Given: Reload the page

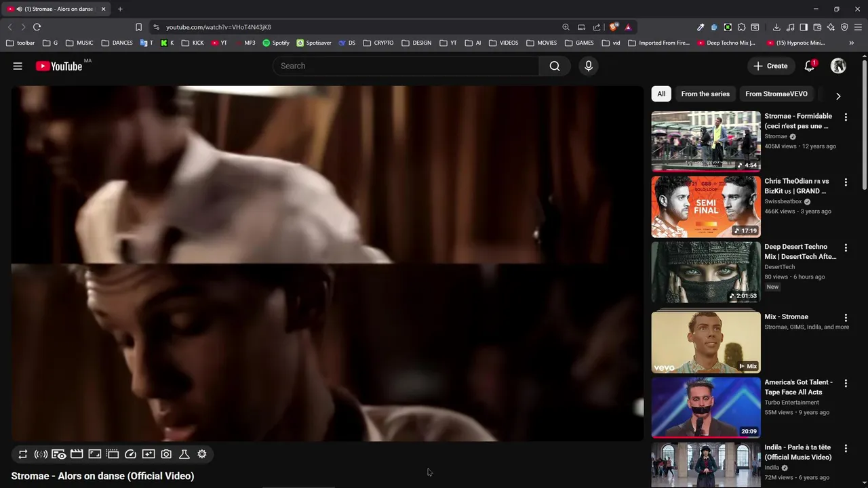Looking at the screenshot, I should click(x=37, y=27).
